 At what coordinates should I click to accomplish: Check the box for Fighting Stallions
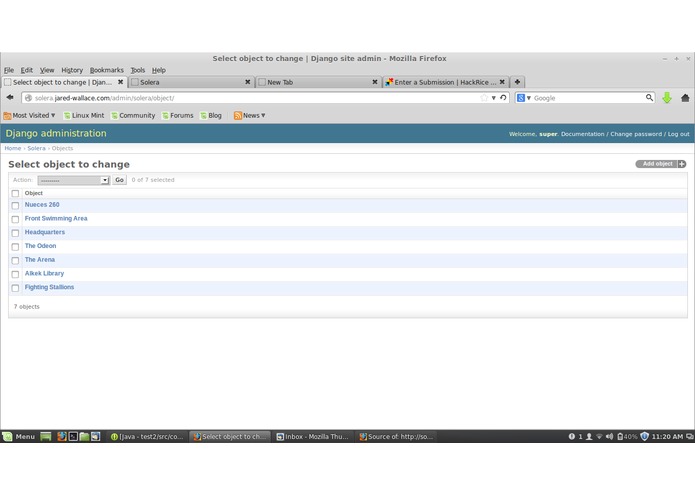click(15, 288)
